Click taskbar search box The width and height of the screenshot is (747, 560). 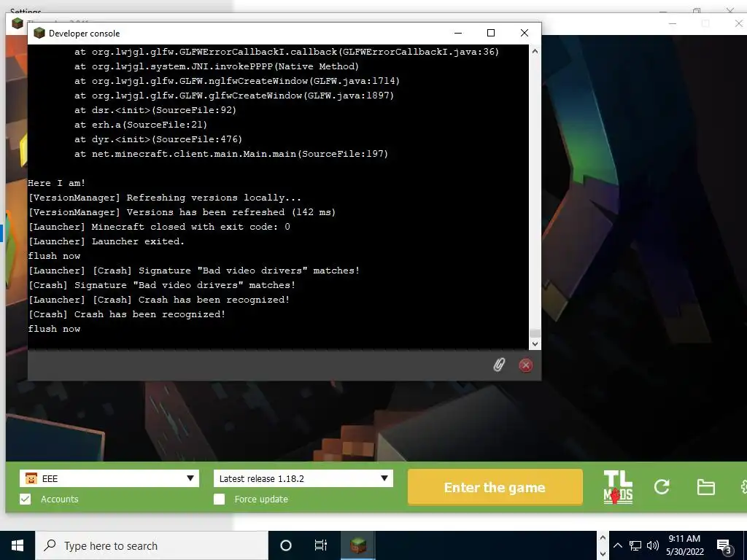pyautogui.click(x=152, y=545)
